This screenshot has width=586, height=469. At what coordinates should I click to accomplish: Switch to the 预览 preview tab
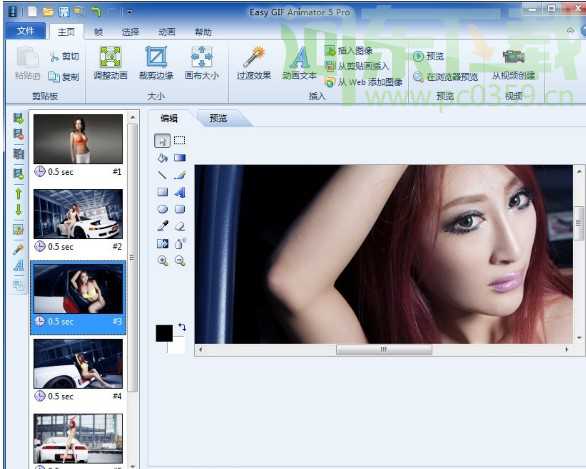coord(218,118)
